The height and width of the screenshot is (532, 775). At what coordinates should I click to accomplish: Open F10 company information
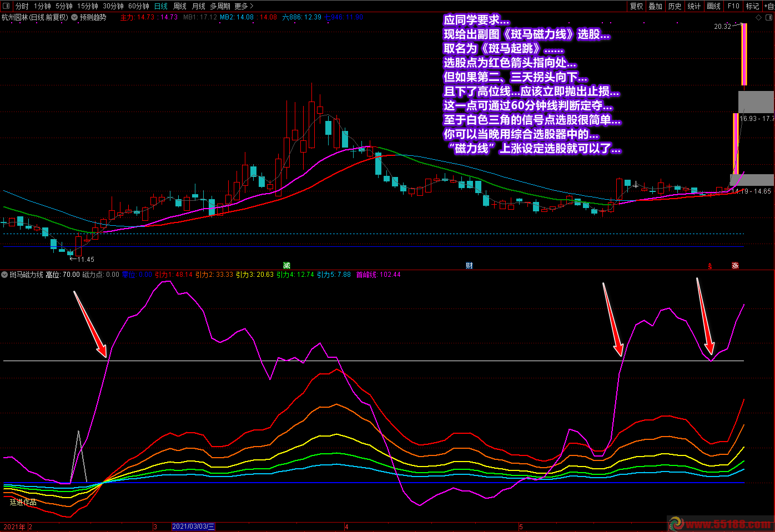(733, 6)
